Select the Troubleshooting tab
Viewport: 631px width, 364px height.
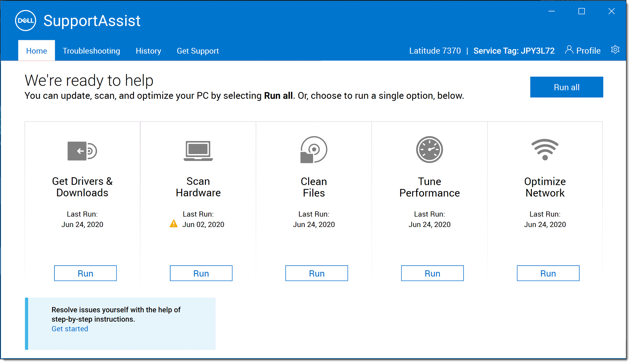point(91,51)
